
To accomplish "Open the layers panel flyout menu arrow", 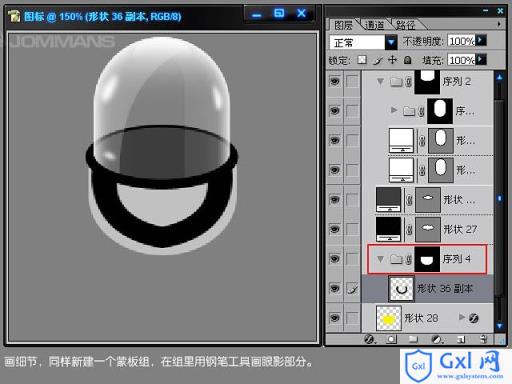I will [499, 24].
